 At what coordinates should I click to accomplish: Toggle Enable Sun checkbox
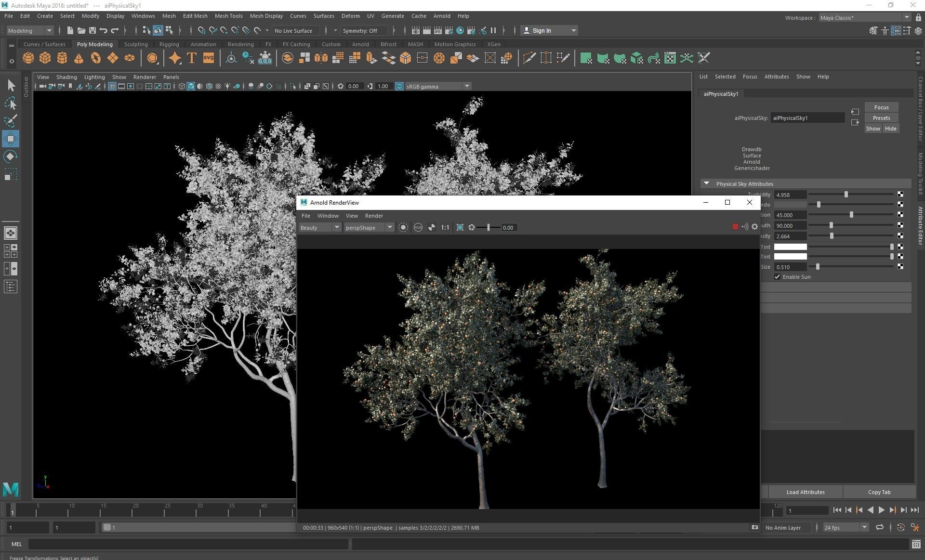[777, 277]
